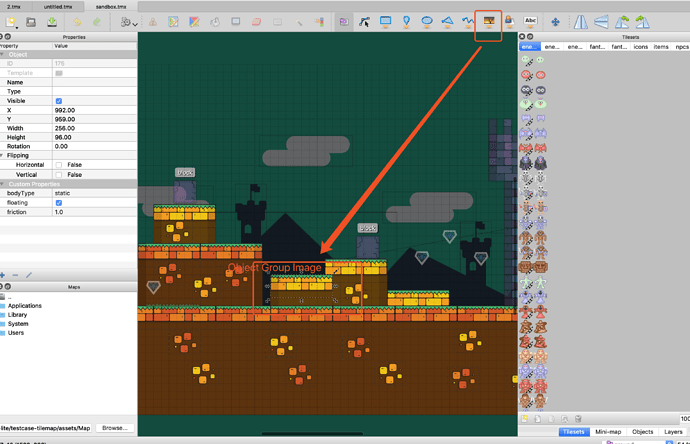
Task: Toggle the Horizontal flipping checkbox
Action: (59, 165)
